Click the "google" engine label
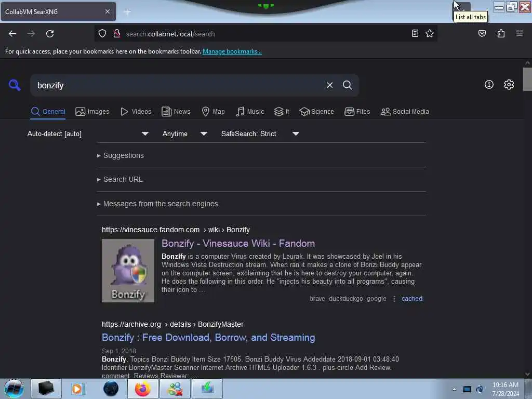 pyautogui.click(x=376, y=299)
